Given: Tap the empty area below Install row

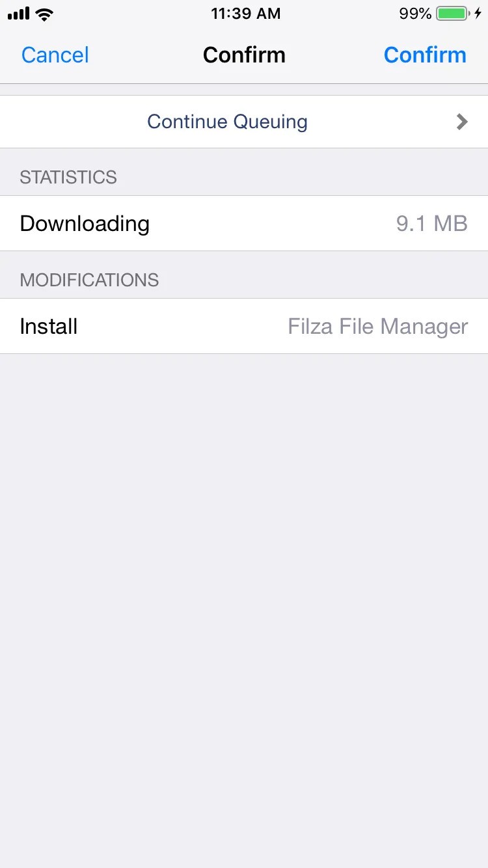Looking at the screenshot, I should (x=244, y=610).
